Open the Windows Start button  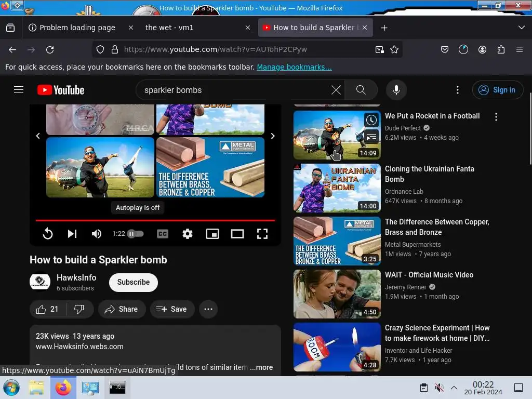coord(11,388)
